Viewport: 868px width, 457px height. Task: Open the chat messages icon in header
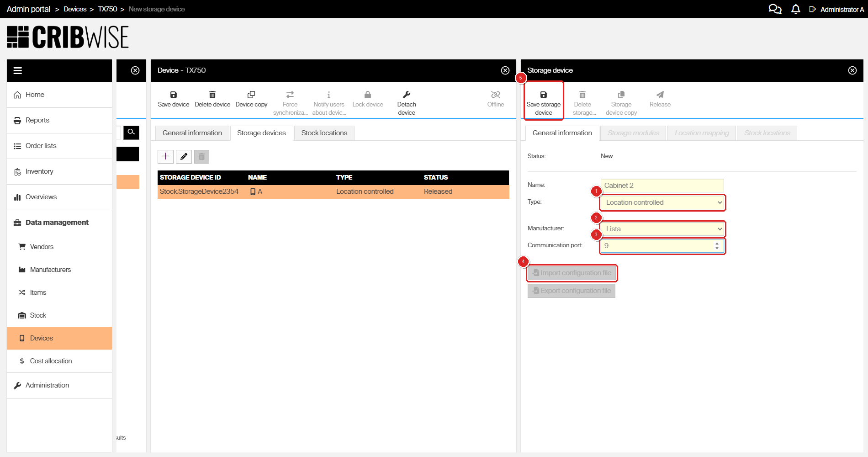(775, 9)
